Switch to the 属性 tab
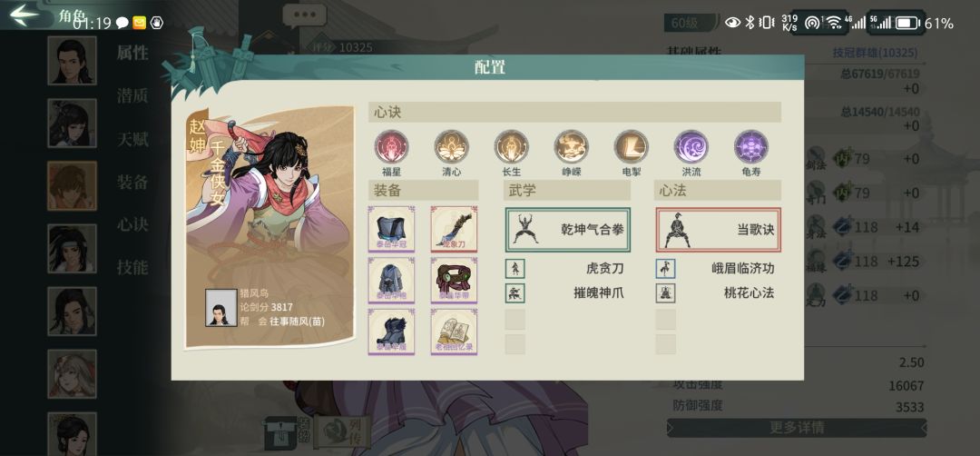Image resolution: width=980 pixels, height=456 pixels. 132,54
